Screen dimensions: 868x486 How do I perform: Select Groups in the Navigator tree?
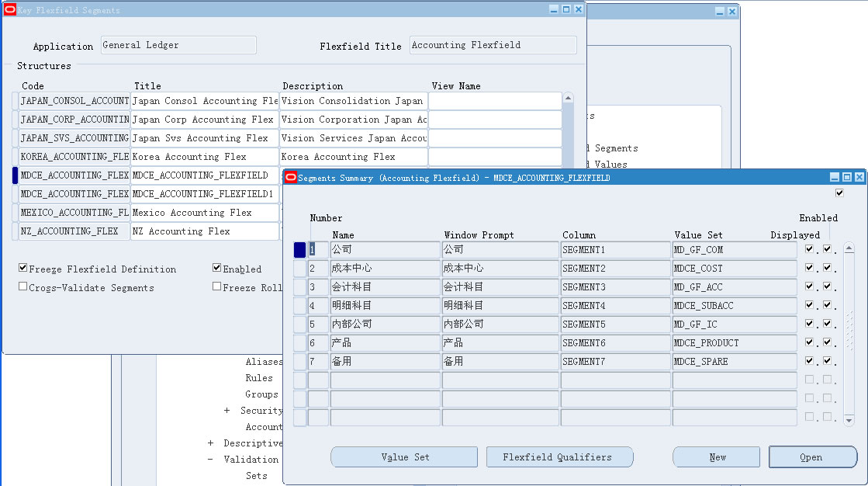tap(262, 394)
